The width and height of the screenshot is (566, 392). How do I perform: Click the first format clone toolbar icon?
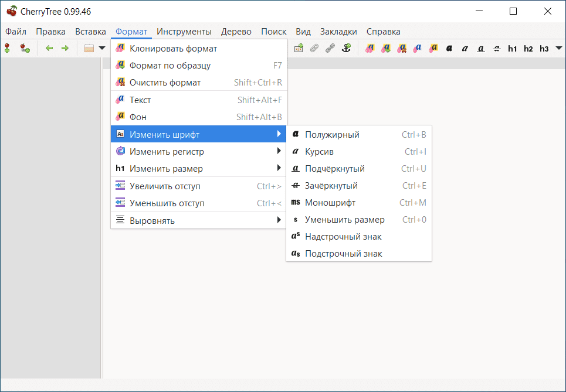click(370, 48)
